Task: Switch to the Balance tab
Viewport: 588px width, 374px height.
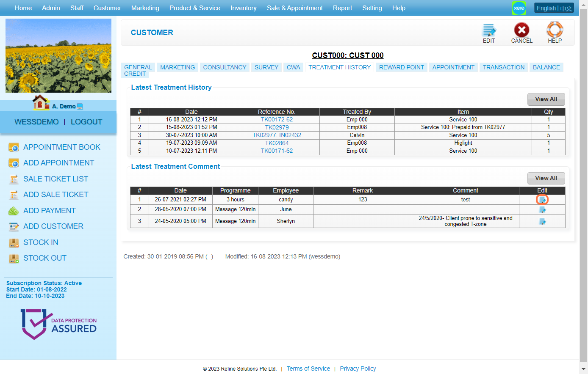Action: [x=546, y=67]
